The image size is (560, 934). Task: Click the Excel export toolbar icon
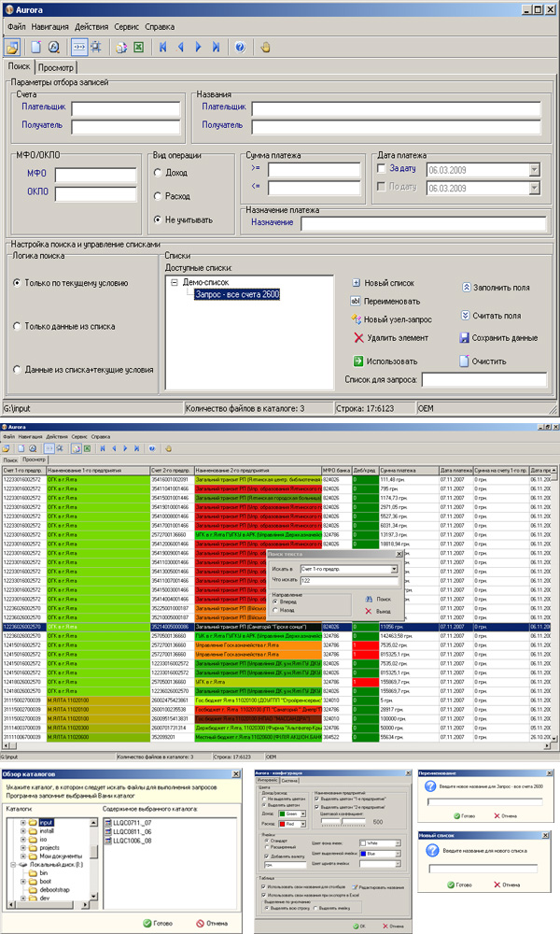pos(138,47)
